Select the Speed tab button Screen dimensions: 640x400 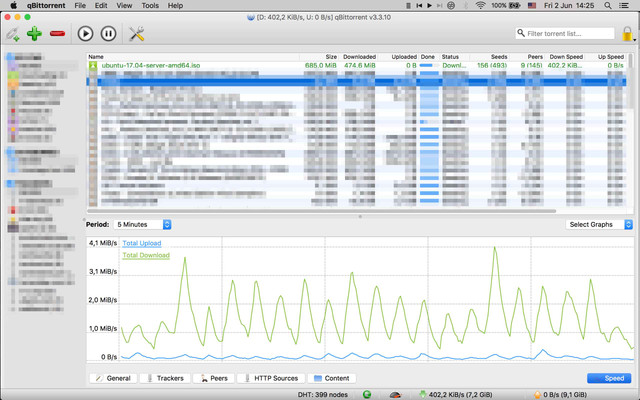pyautogui.click(x=609, y=378)
